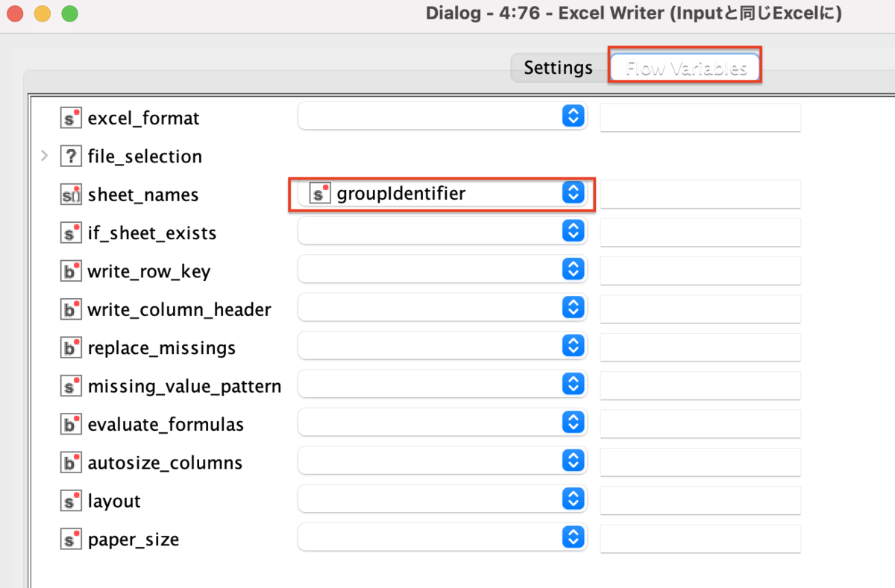Image resolution: width=895 pixels, height=588 pixels.
Task: Expand the file_selection disclosure triangle
Action: pyautogui.click(x=45, y=156)
